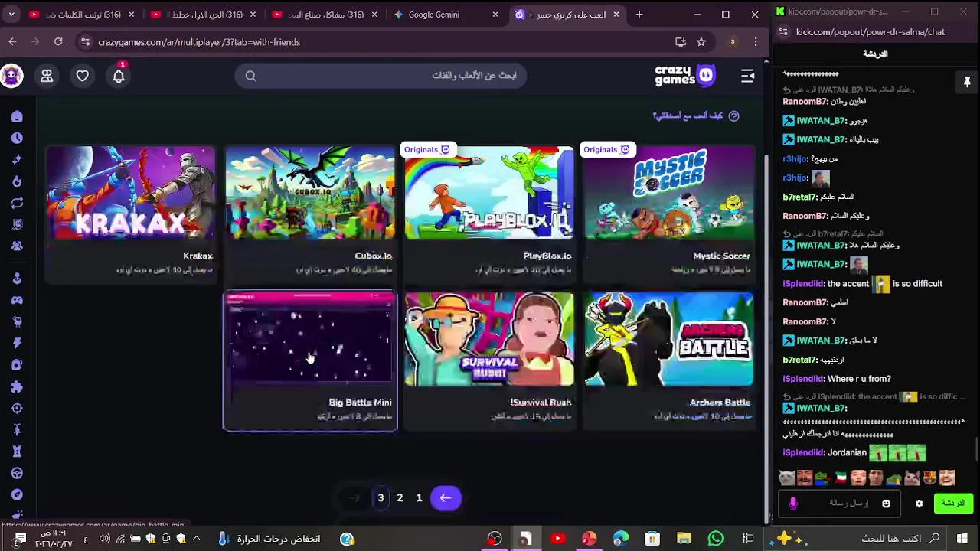The width and height of the screenshot is (980, 551).
Task: Go to page 1 in pagination
Action: click(x=419, y=498)
